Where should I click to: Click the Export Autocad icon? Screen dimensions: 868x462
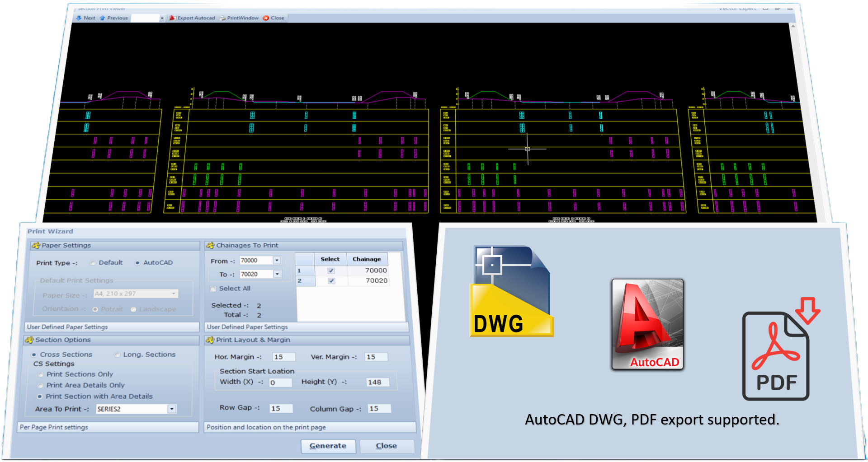coord(173,18)
